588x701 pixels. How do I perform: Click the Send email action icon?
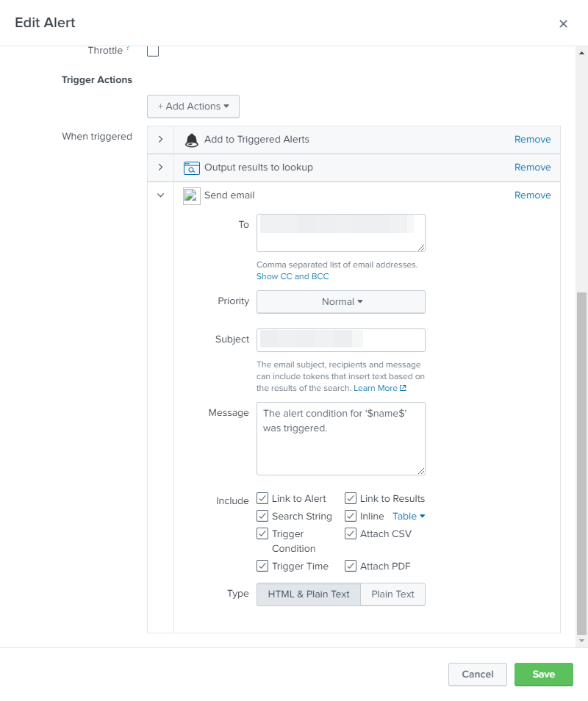tap(192, 196)
